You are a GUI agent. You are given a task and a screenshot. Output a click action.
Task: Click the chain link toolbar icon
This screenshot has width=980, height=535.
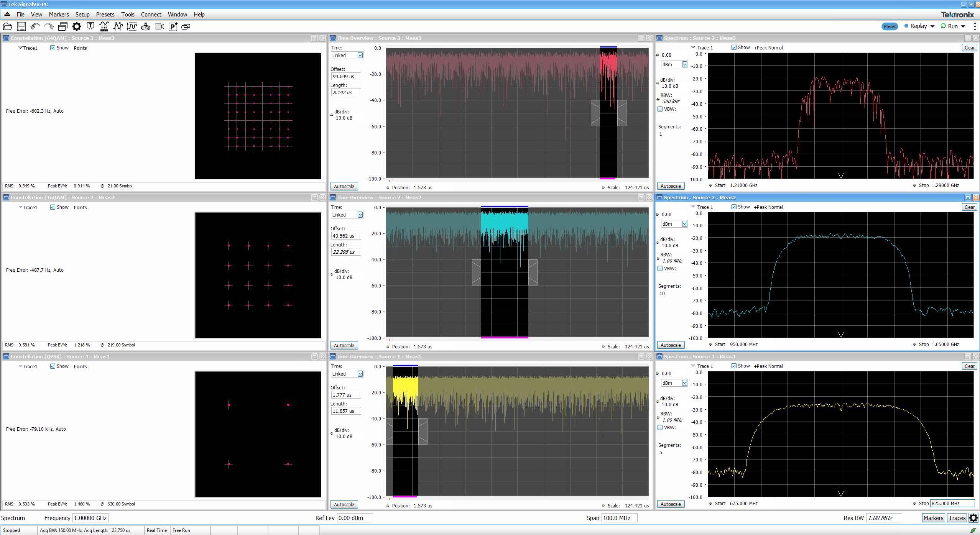click(186, 26)
